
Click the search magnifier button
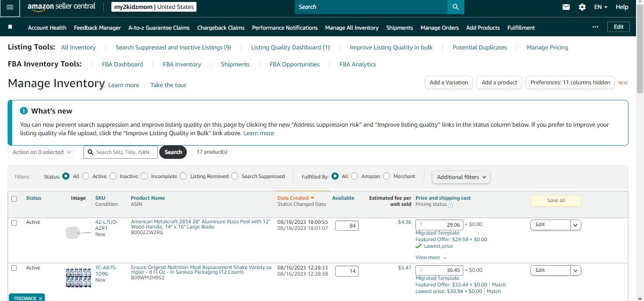[455, 7]
